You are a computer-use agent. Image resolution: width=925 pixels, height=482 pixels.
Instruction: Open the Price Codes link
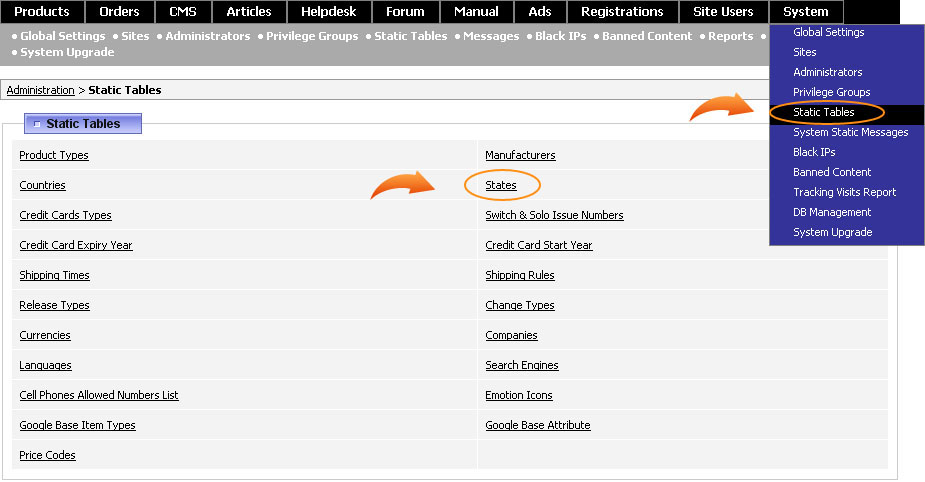pyautogui.click(x=47, y=455)
